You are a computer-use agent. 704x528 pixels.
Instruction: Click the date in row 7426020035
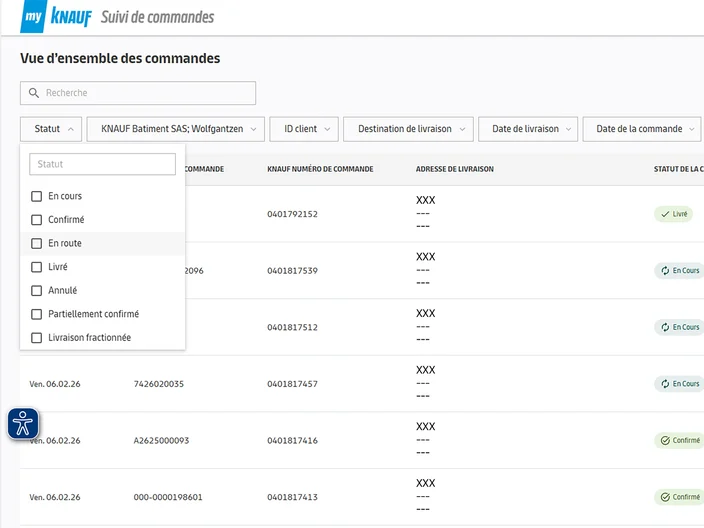[x=55, y=384]
